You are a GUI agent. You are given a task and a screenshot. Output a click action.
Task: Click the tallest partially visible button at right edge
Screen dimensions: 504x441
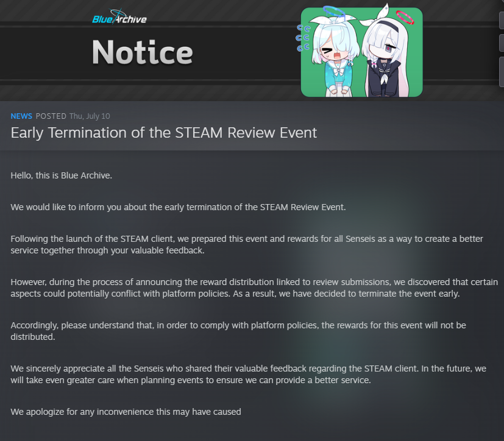(x=502, y=72)
